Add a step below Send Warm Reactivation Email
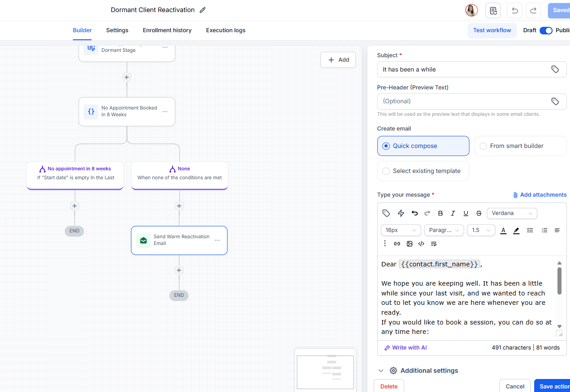Viewport: 570px width, 392px height. click(x=179, y=270)
